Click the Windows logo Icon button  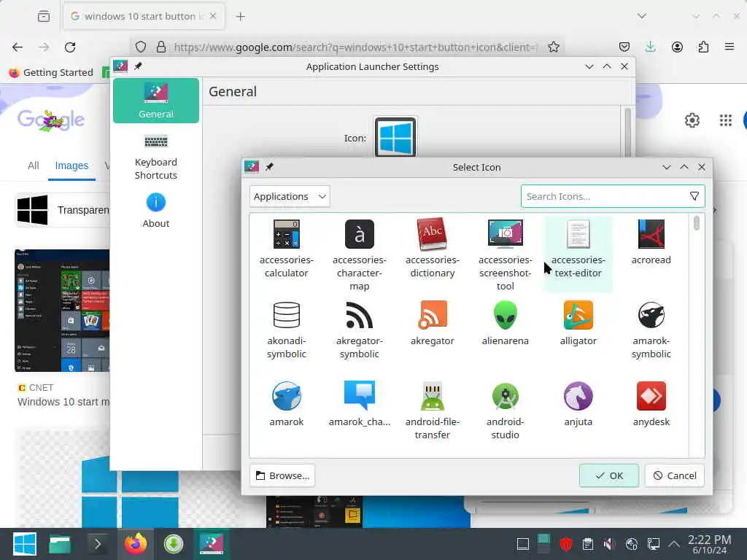tap(395, 137)
